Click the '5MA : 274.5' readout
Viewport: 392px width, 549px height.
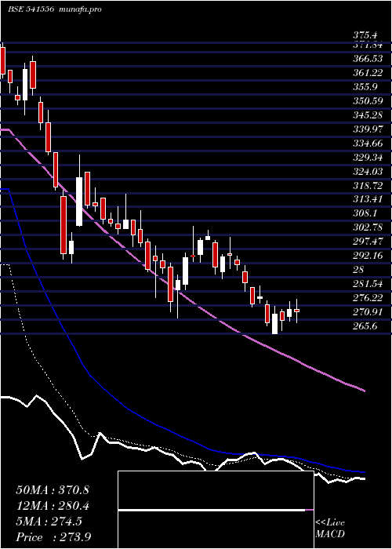[x=49, y=522]
